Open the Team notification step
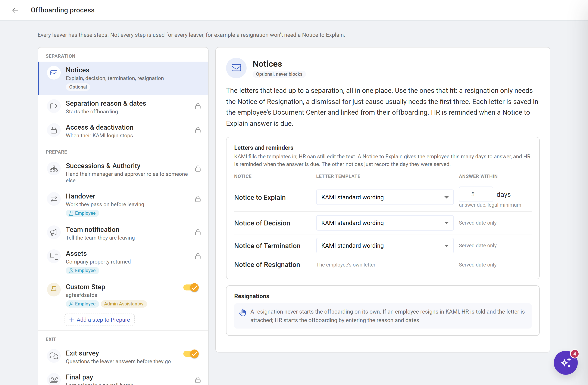The width and height of the screenshot is (588, 385). [123, 233]
